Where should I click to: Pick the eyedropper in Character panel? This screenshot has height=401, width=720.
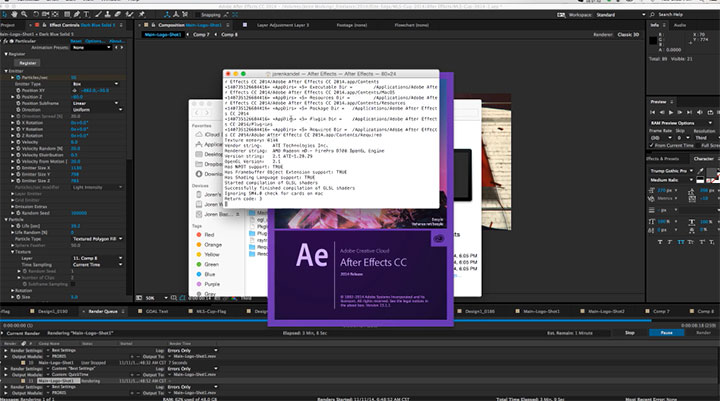coord(701,171)
